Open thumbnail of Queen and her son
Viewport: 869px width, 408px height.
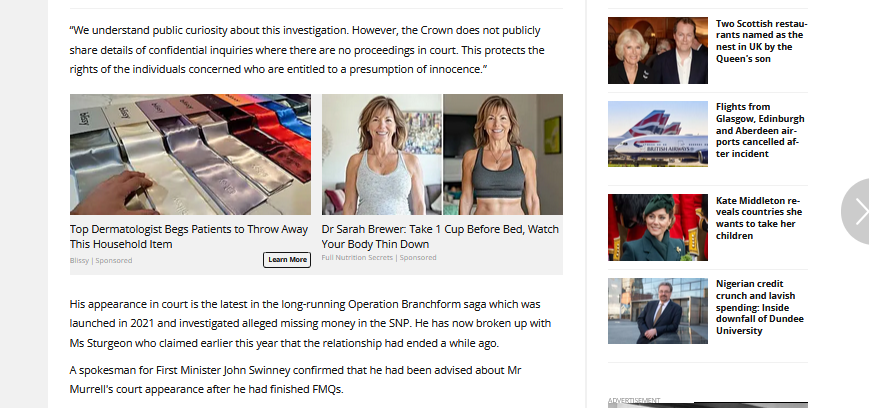(658, 50)
